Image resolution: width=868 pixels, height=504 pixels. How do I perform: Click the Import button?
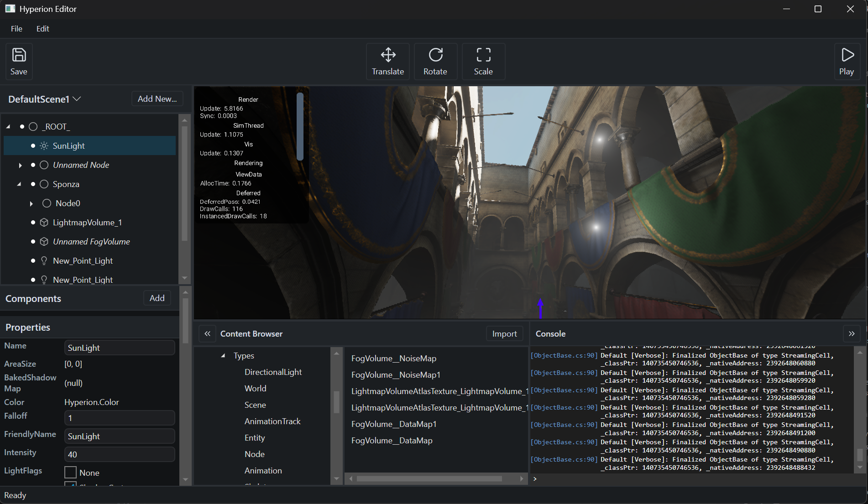[x=504, y=334]
